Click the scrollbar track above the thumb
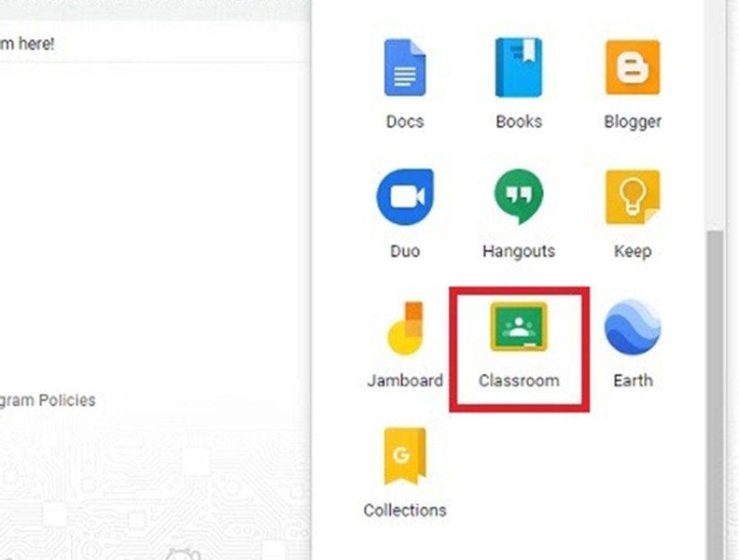This screenshot has width=739, height=560. [716, 115]
